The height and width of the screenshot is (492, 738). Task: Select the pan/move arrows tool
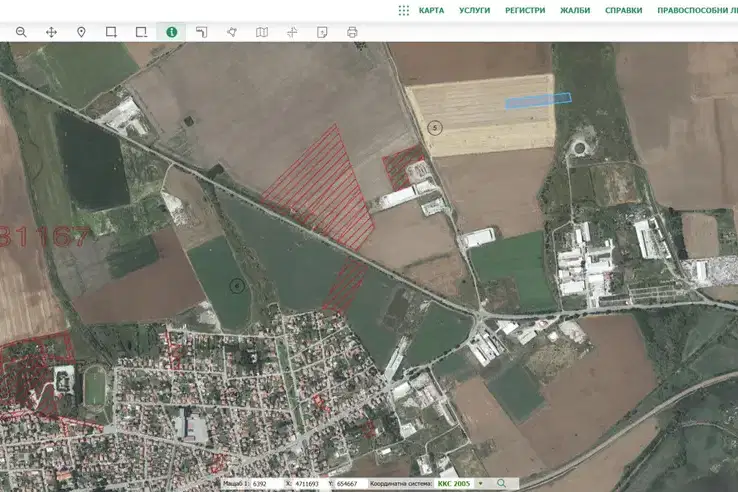click(x=51, y=32)
